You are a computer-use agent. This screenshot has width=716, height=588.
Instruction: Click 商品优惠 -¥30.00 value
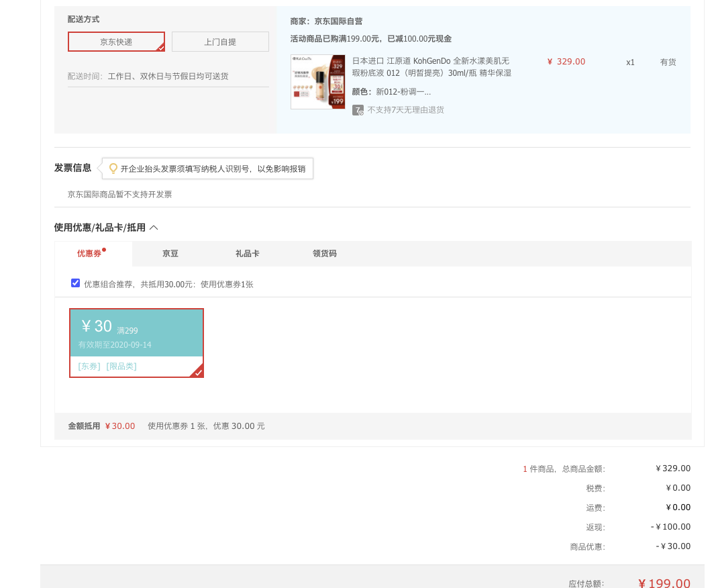[x=673, y=546]
